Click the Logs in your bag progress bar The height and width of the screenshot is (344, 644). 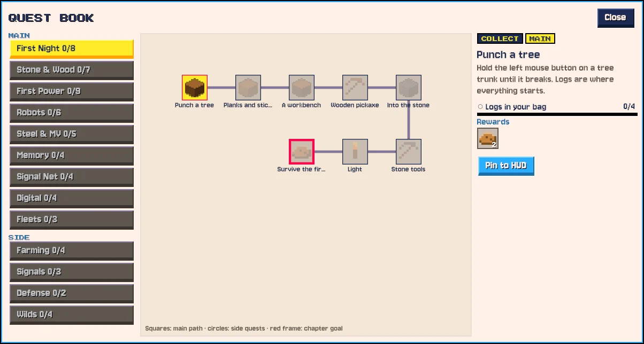(557, 114)
